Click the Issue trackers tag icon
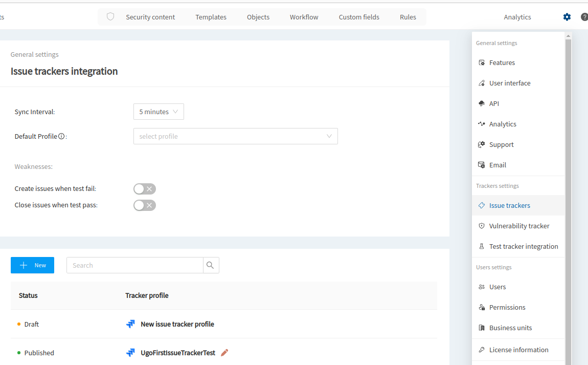588x365 pixels. tap(482, 205)
